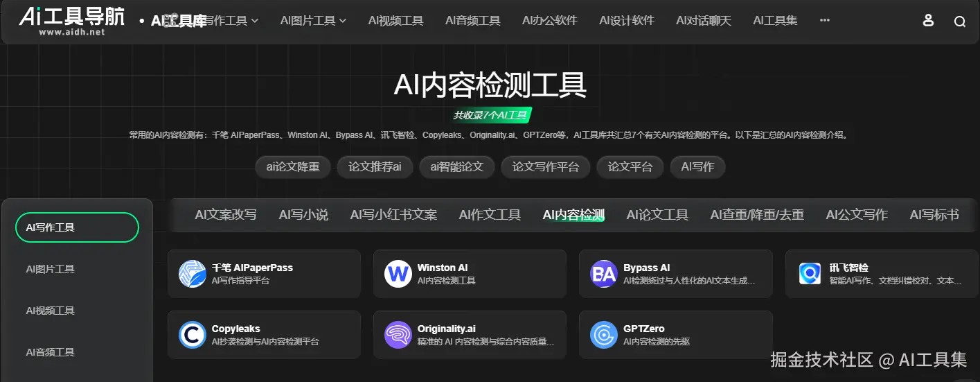Switch to the AI写小说 tab
The width and height of the screenshot is (980, 382).
tap(303, 215)
